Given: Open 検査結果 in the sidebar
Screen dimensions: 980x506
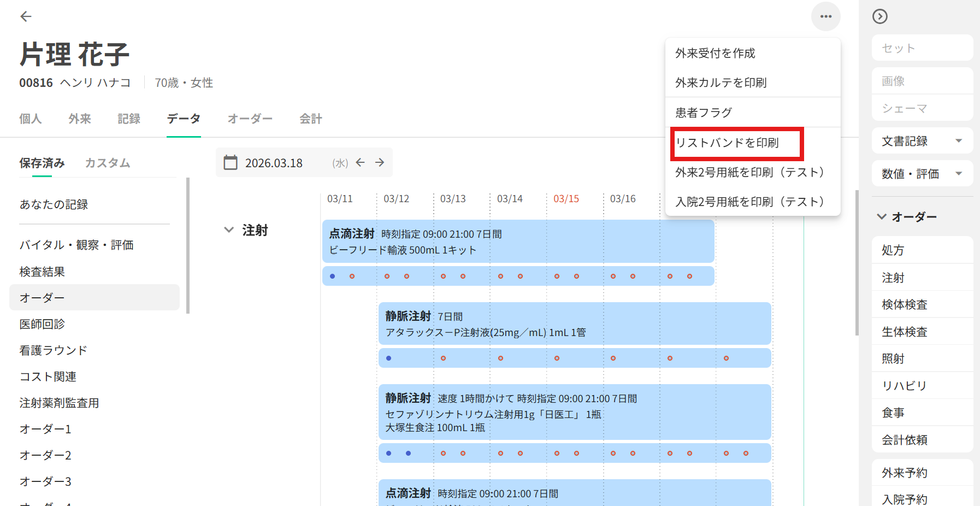Looking at the screenshot, I should coord(95,272).
